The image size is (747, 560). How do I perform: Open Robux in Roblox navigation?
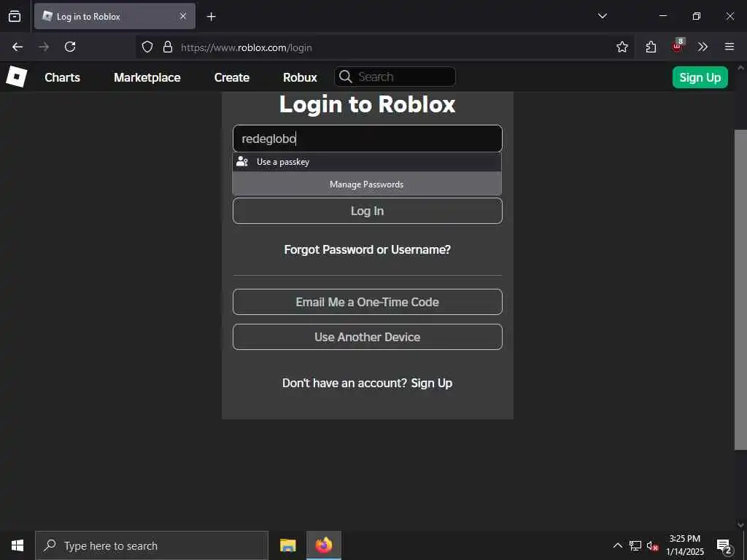click(300, 77)
